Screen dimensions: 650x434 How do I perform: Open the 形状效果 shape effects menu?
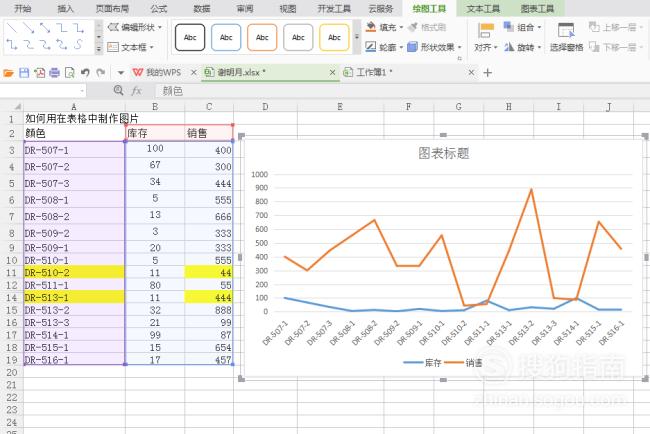(434, 47)
